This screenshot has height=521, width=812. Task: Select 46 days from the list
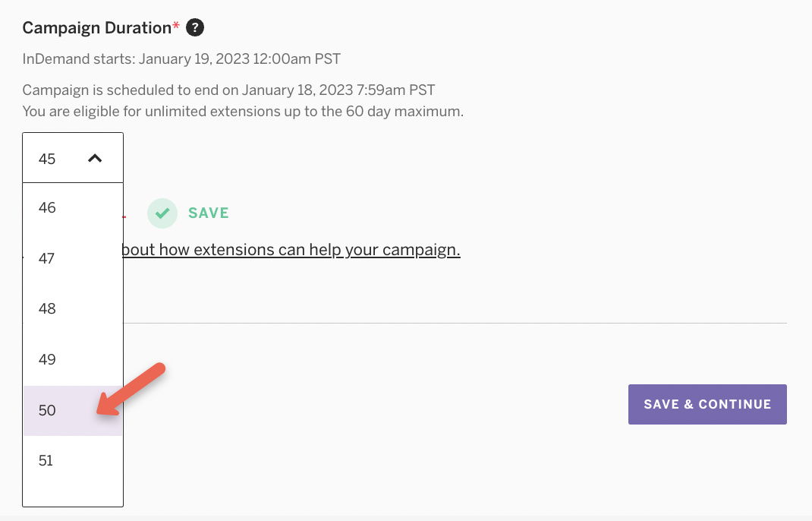pos(47,207)
